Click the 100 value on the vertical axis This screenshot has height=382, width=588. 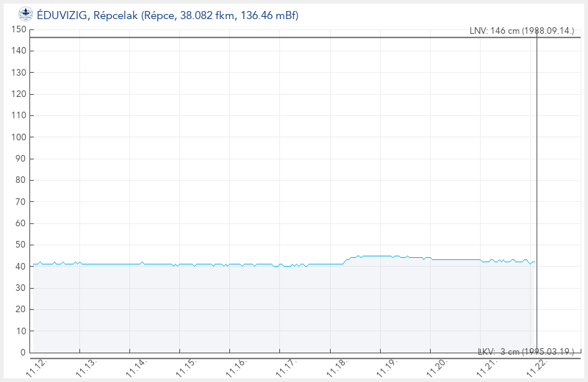(x=18, y=137)
